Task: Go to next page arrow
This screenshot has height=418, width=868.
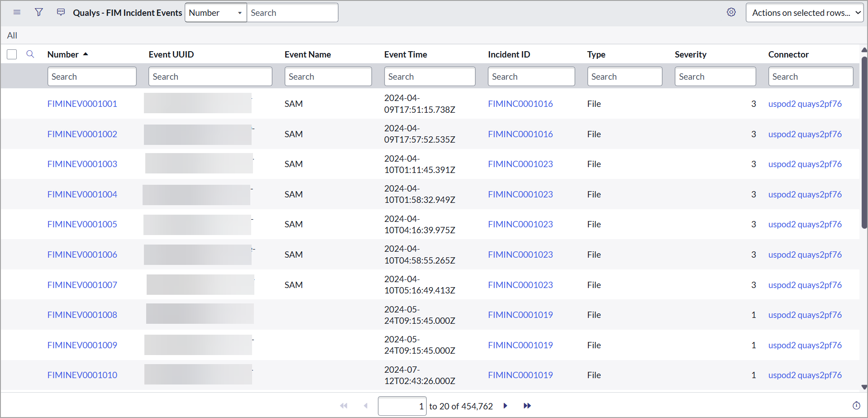Action: pyautogui.click(x=505, y=406)
